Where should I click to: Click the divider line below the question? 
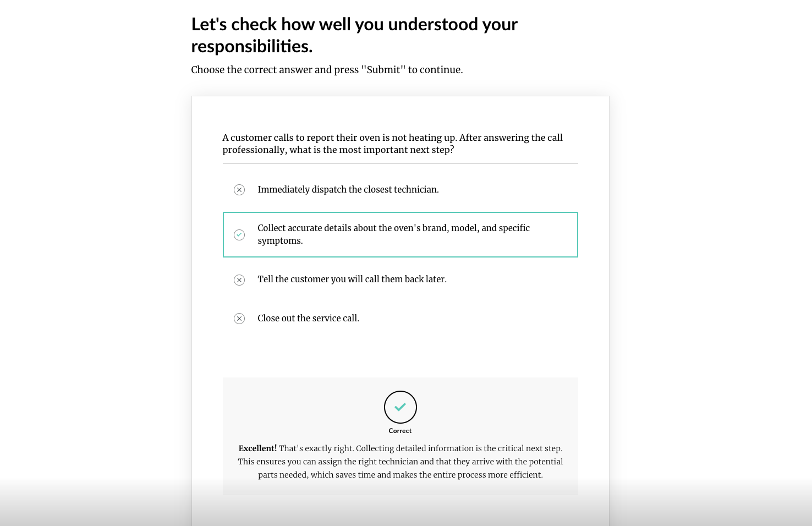coord(400,163)
